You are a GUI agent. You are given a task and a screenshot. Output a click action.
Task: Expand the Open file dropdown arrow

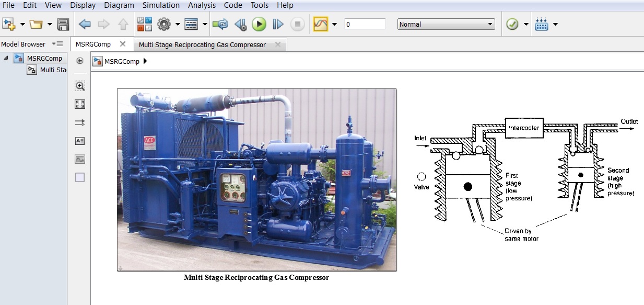coord(49,24)
